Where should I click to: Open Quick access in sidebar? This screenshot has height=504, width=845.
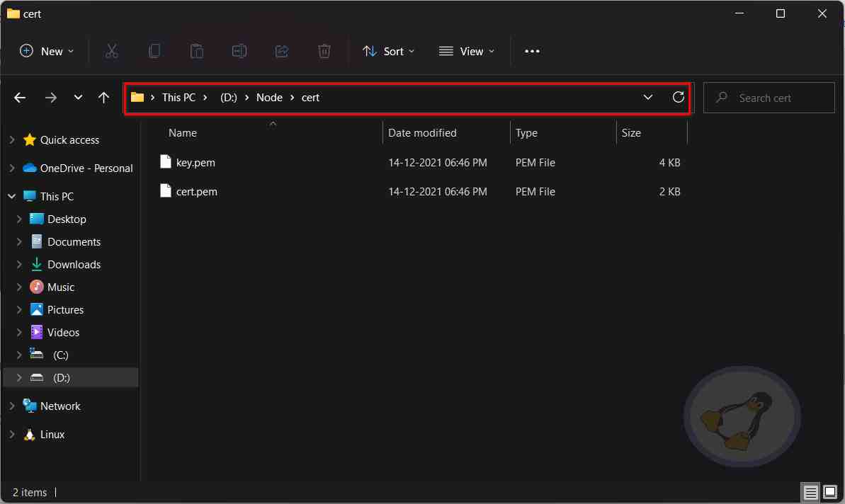(69, 140)
